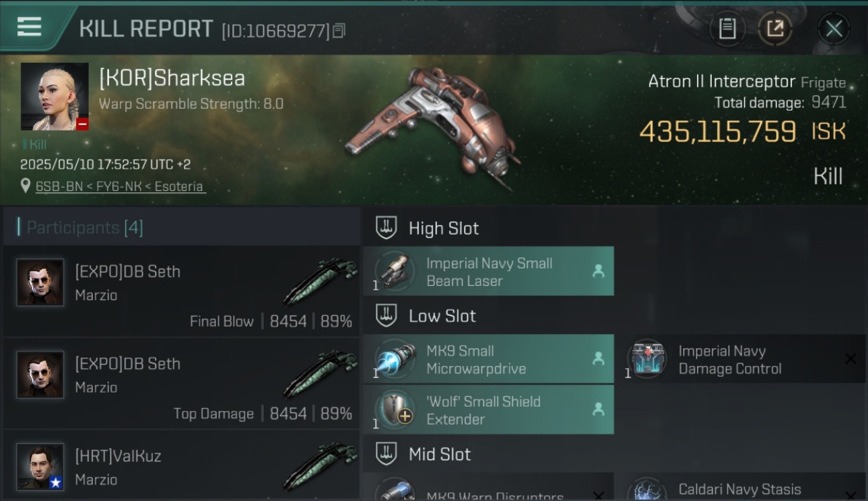Open ValKuz participant portrait
The image size is (868, 501).
tap(40, 467)
